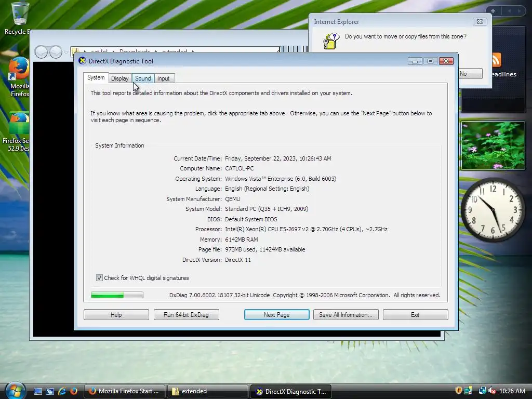532x399 pixels.
Task: Click the green DxDiag progress bar
Action: (x=117, y=295)
